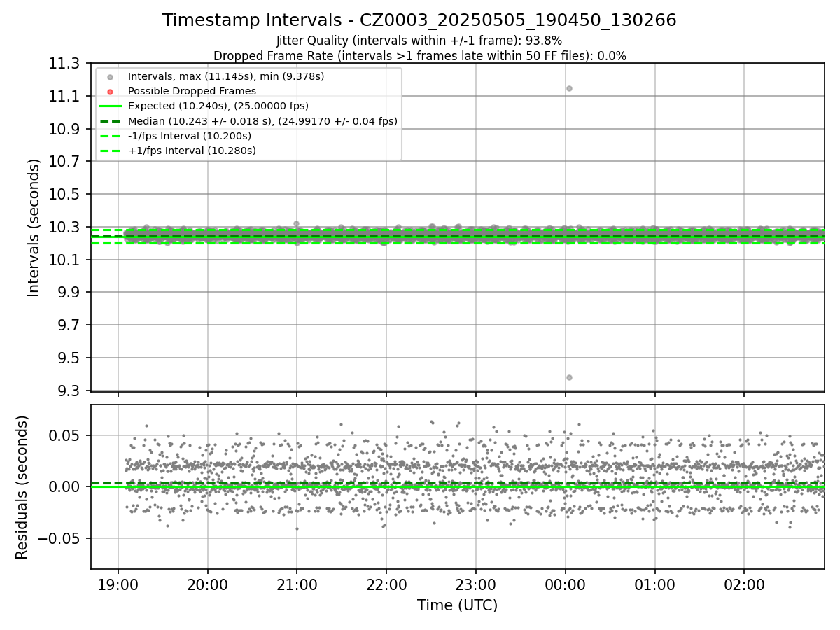The height and width of the screenshot is (630, 840).
Task: Click the '9.5' y-axis tick label
Action: (69, 358)
